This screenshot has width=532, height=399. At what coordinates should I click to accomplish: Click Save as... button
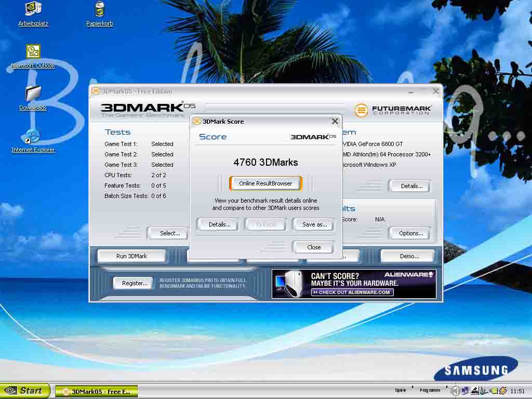point(314,224)
